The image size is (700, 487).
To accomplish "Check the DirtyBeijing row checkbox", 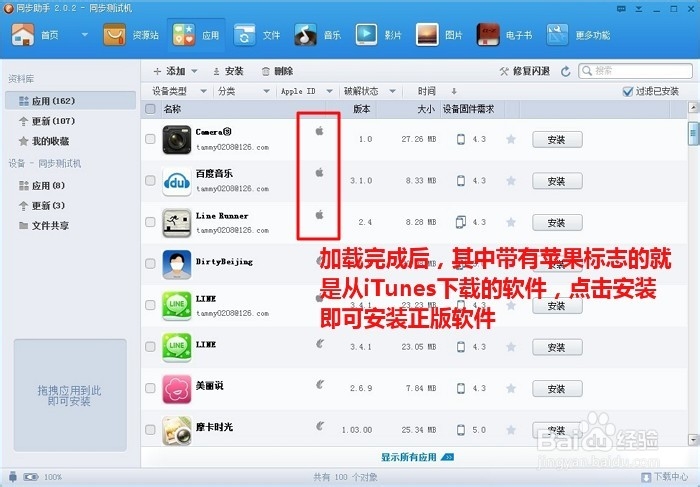I will point(150,263).
